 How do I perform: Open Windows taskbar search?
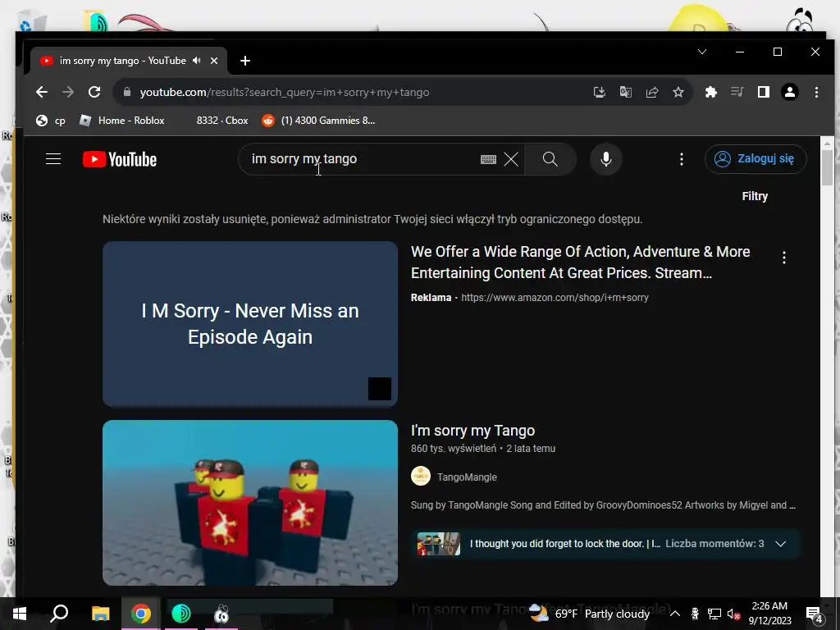[x=59, y=614]
